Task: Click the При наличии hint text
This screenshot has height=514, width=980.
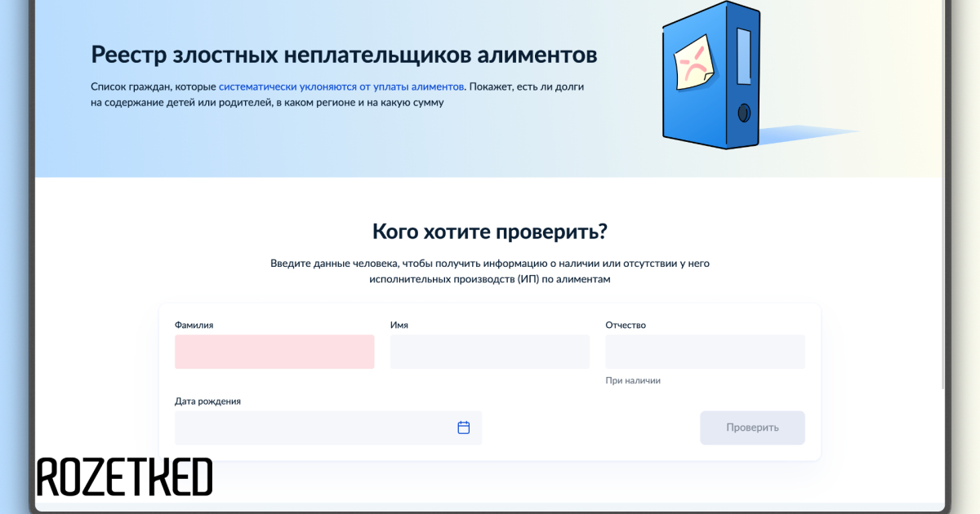Action: click(x=633, y=380)
